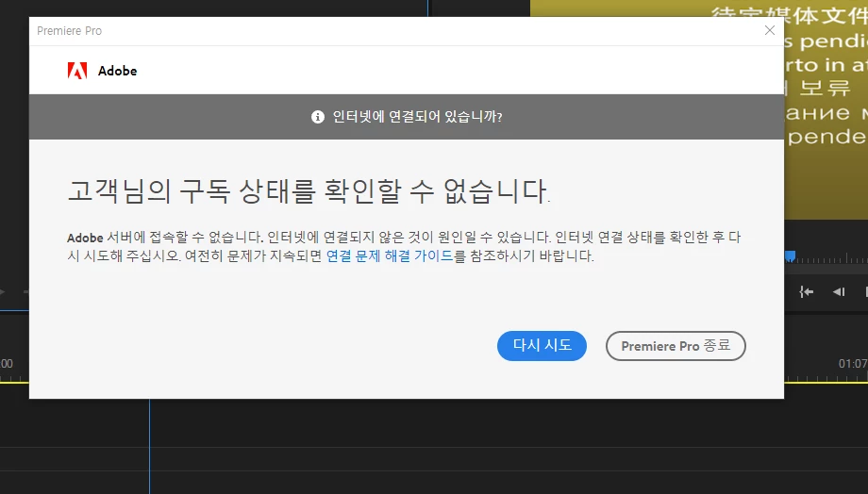Screen dimensions: 868x494
Task: Click the Step Back one frame icon
Action: coord(839,291)
